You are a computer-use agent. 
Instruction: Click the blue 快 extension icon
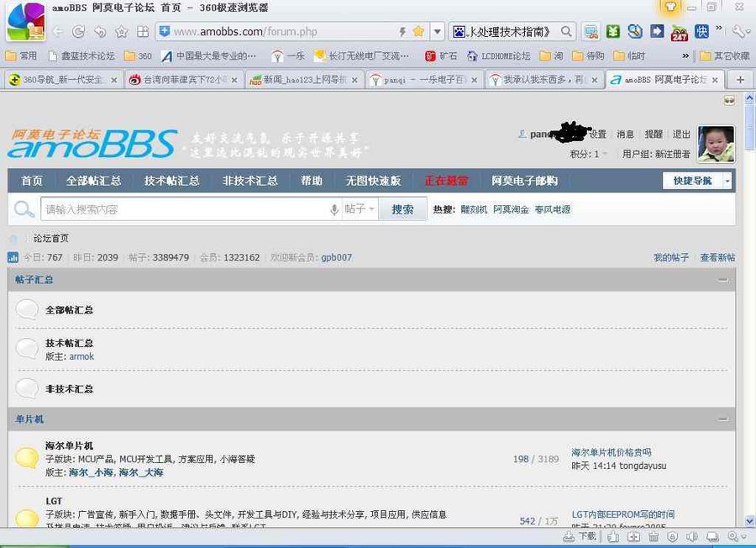701,32
